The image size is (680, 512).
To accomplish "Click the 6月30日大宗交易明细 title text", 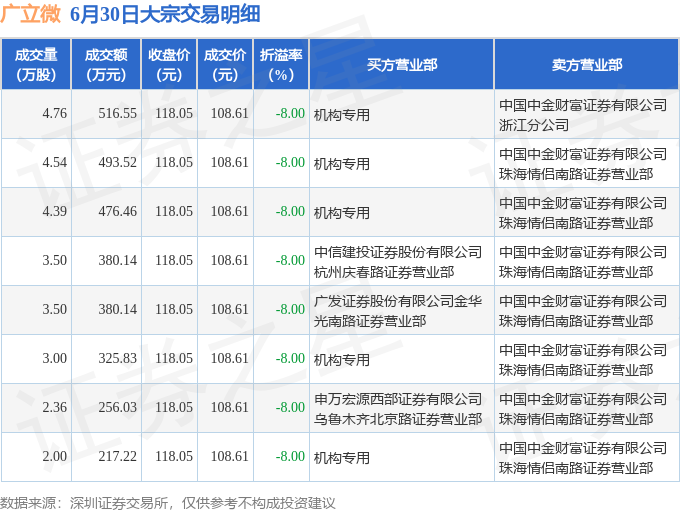I will (x=165, y=14).
